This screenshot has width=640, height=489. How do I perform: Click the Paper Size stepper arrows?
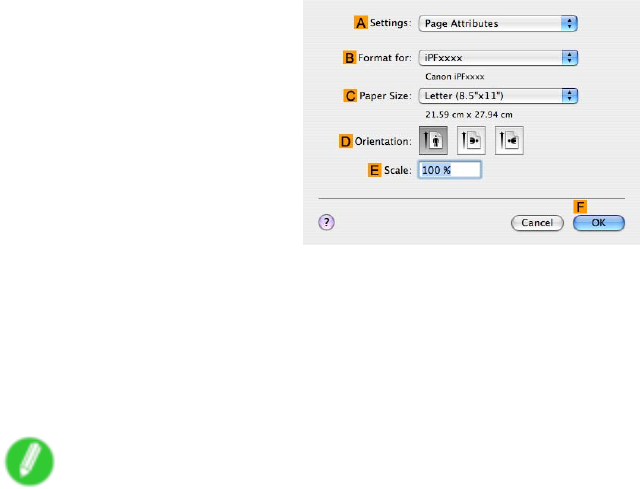(x=569, y=96)
